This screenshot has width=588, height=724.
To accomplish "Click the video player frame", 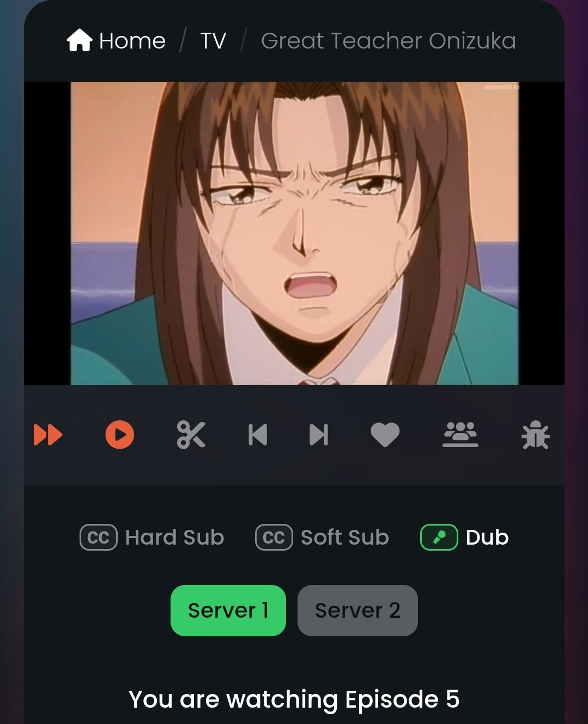I will click(294, 233).
